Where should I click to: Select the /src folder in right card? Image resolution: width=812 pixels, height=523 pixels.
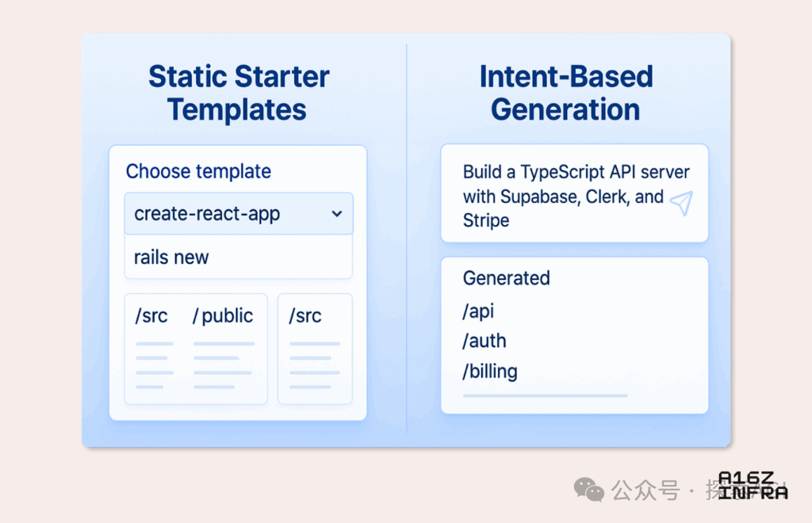click(305, 315)
